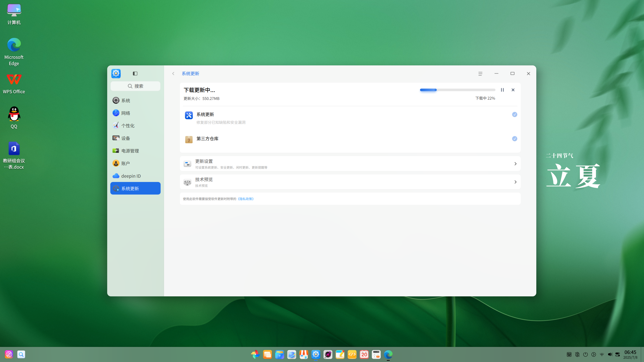Click the 06:45 clock in the tray

click(630, 352)
